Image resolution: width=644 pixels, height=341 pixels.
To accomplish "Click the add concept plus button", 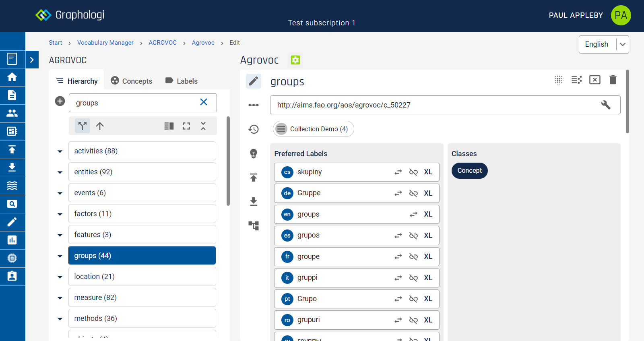I will pos(60,101).
